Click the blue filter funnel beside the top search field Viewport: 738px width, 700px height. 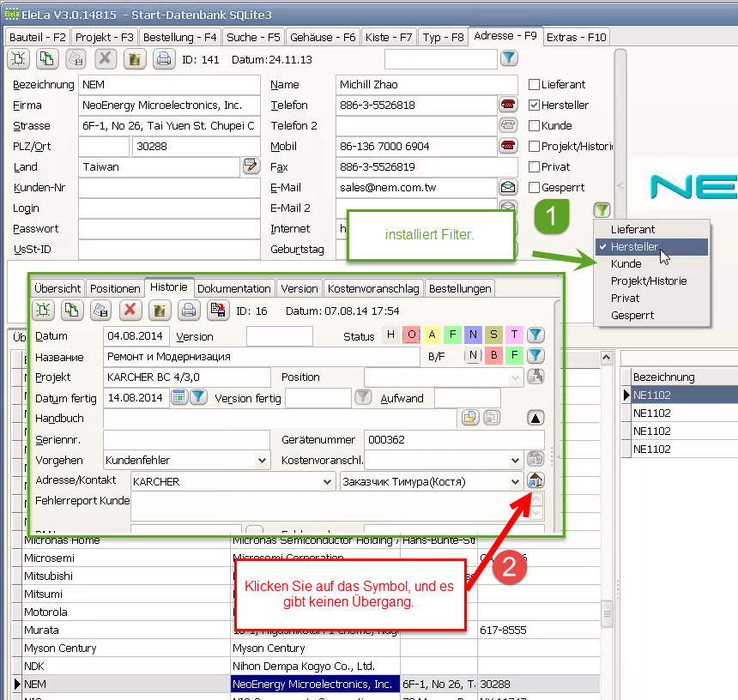[509, 58]
